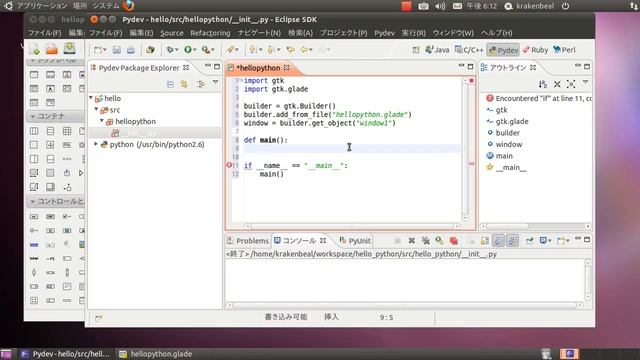The image size is (640, 360).
Task: Click the Remove Launch console icon
Action: coord(411,241)
